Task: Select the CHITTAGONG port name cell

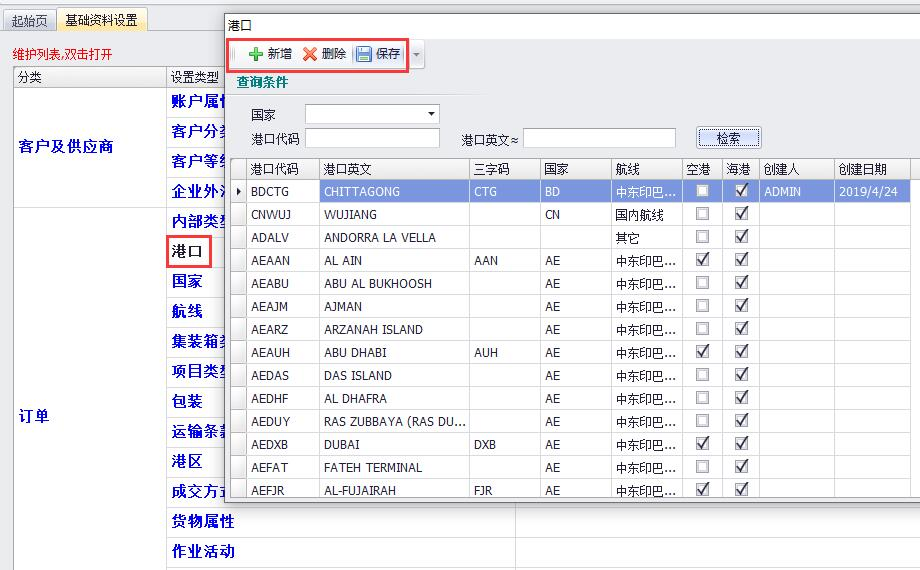Action: (394, 191)
